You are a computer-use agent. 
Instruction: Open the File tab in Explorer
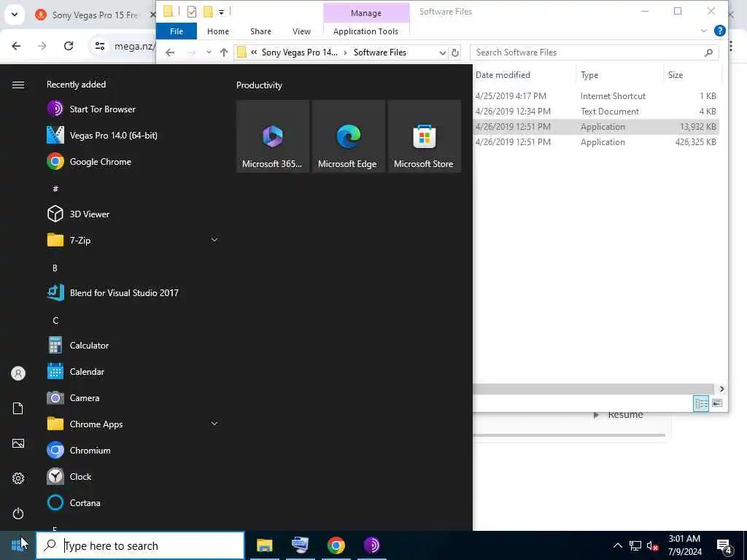(177, 31)
